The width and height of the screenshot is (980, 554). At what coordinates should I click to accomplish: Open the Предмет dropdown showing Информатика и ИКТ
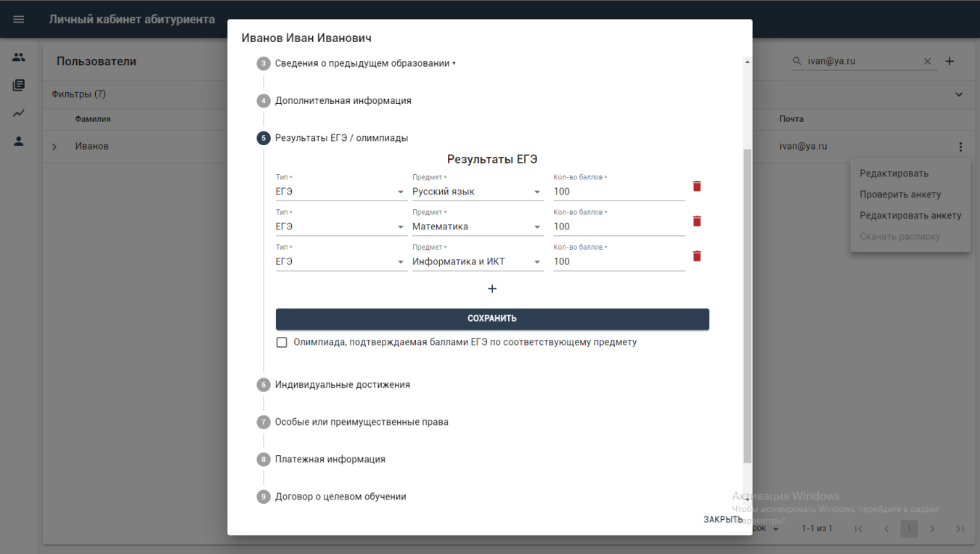pos(478,261)
